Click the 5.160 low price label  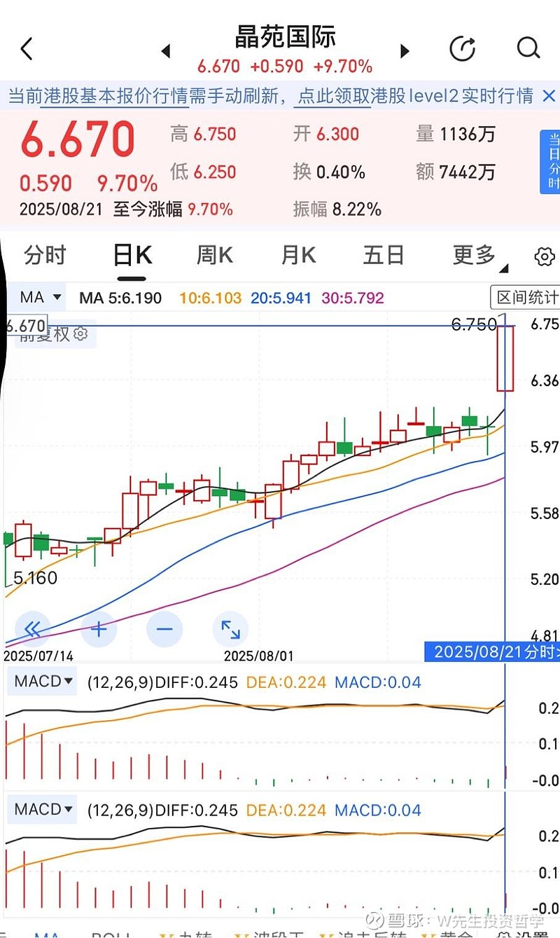(34, 579)
